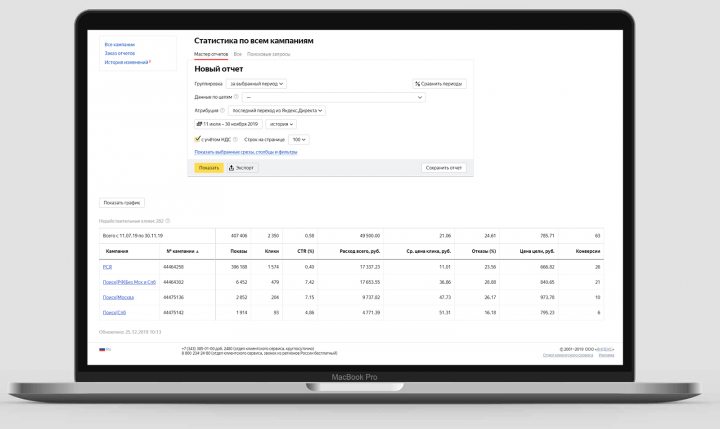The image size is (720, 429).
Task: Click the CTR (%) column header
Action: pyautogui.click(x=305, y=251)
